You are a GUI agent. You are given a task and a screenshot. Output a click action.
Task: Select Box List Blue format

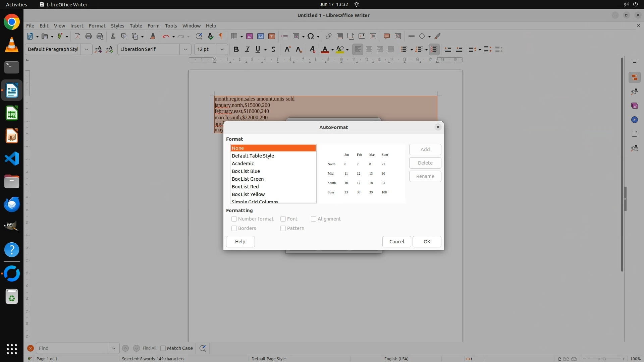point(246,171)
